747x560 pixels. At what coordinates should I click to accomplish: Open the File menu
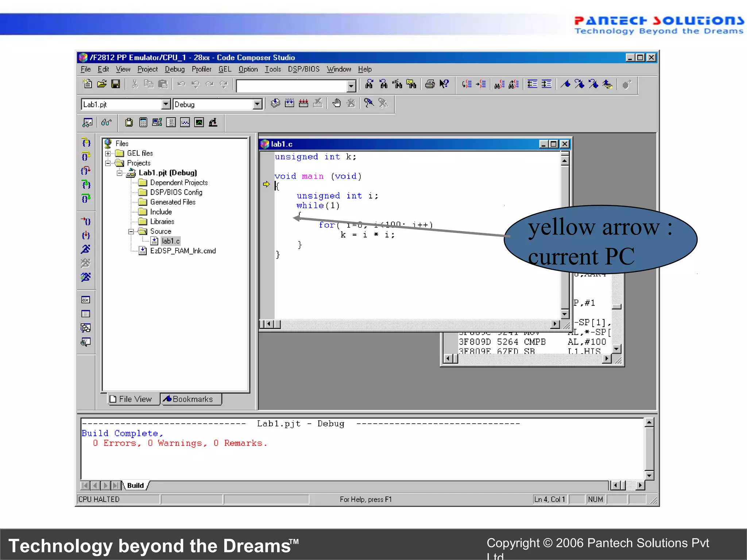86,69
